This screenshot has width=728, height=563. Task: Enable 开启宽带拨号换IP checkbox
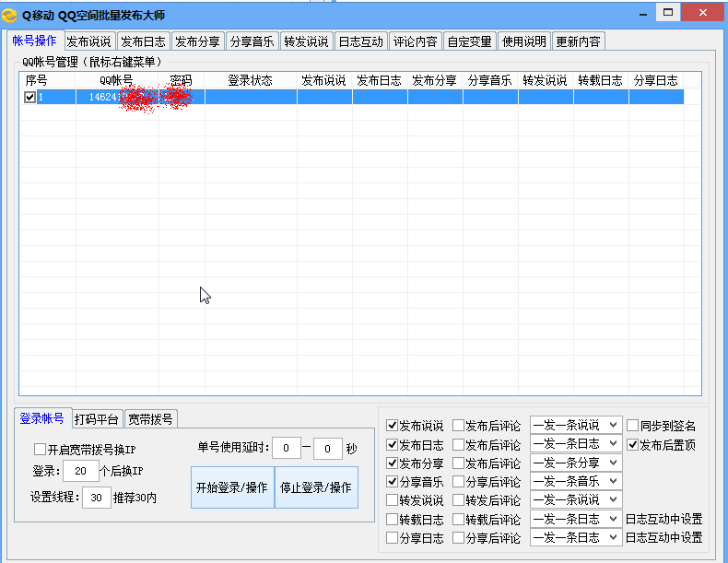(x=40, y=450)
